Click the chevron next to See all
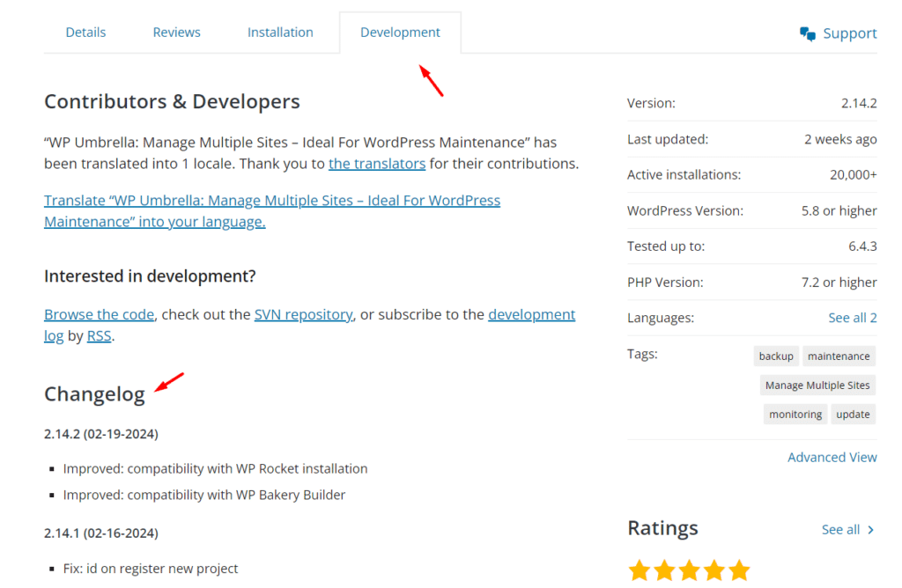Viewport: 902px width, 588px height. [x=871, y=530]
